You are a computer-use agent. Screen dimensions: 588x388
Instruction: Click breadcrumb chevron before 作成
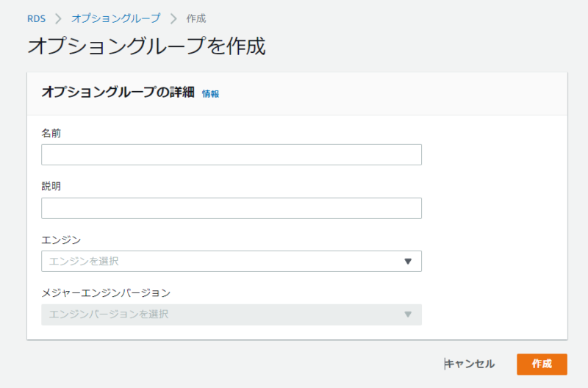[x=173, y=18]
